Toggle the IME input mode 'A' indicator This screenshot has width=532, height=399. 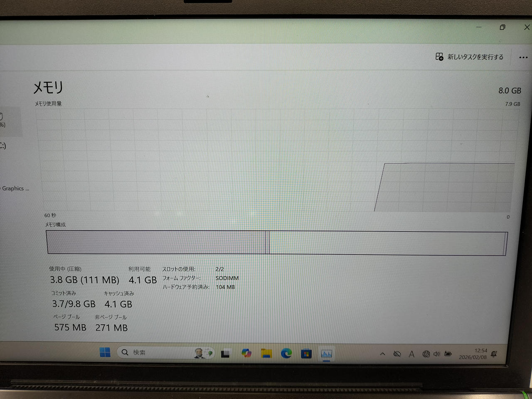point(411,354)
